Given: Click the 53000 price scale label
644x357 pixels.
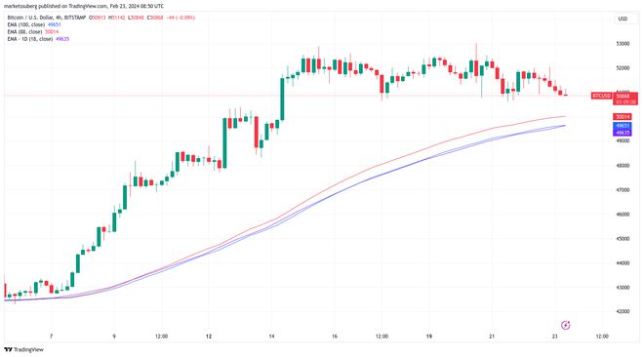Looking at the screenshot, I should pos(623,44).
